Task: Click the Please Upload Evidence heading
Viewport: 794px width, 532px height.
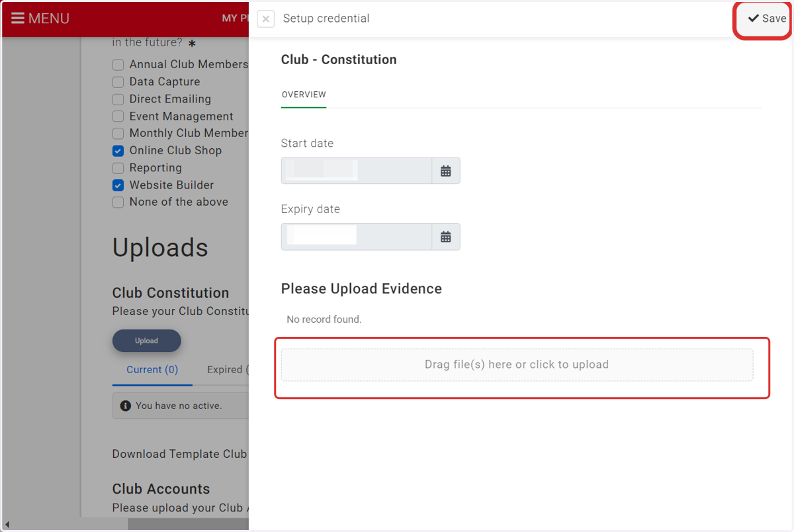Action: pos(361,289)
